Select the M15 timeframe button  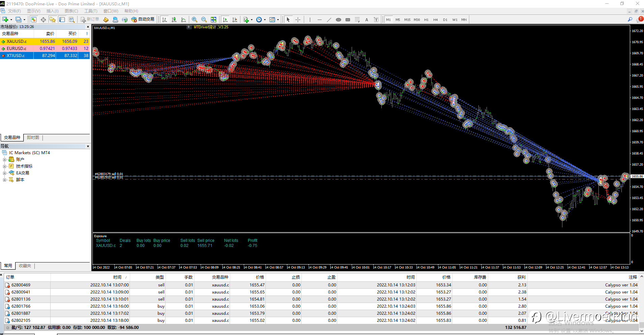coord(407,20)
